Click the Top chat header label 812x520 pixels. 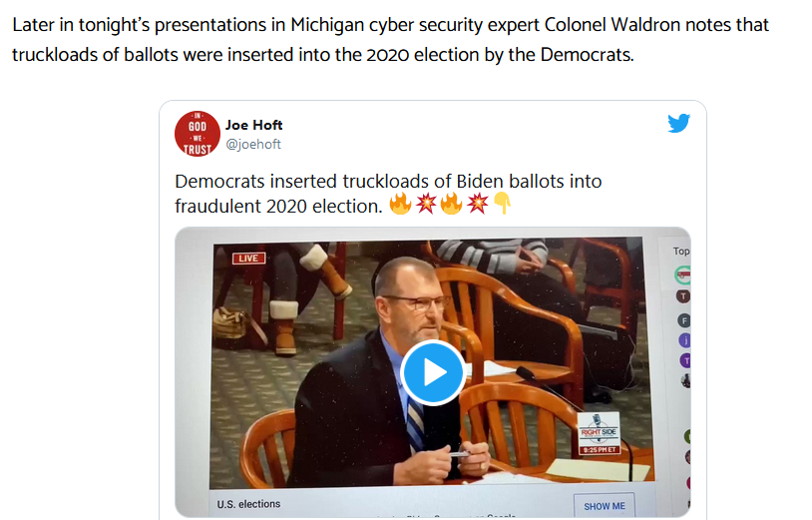point(681,252)
